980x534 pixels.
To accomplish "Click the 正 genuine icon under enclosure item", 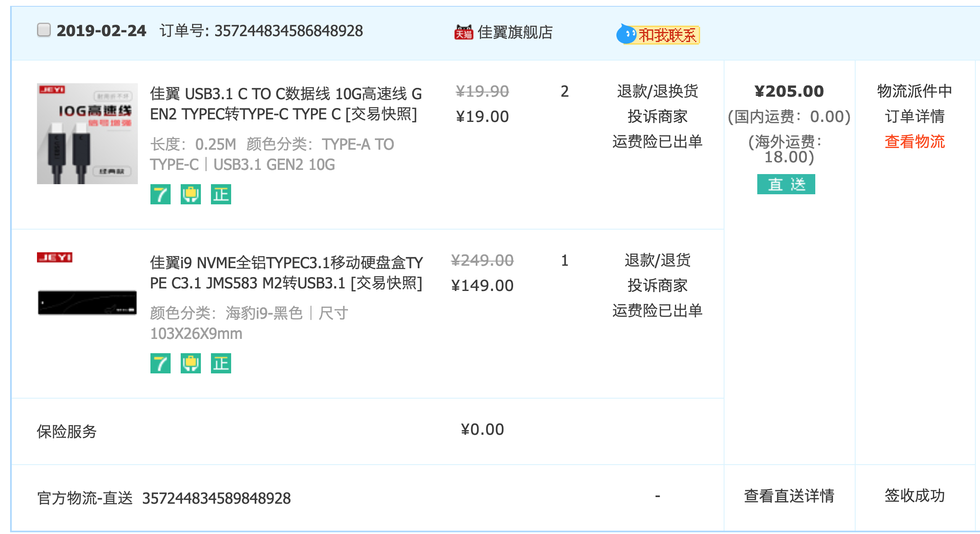I will coord(221,363).
